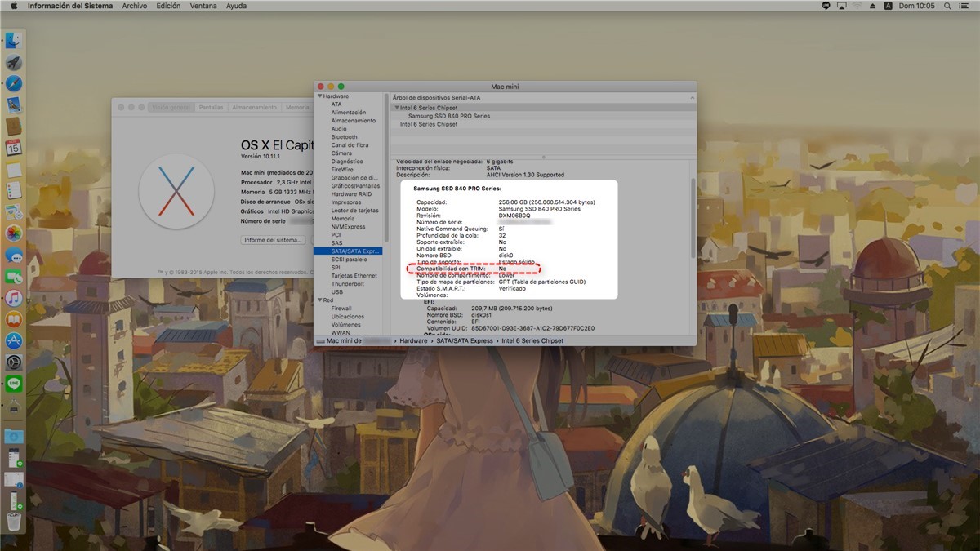Open the Apple menu
This screenshot has width=980, height=551.
(14, 6)
